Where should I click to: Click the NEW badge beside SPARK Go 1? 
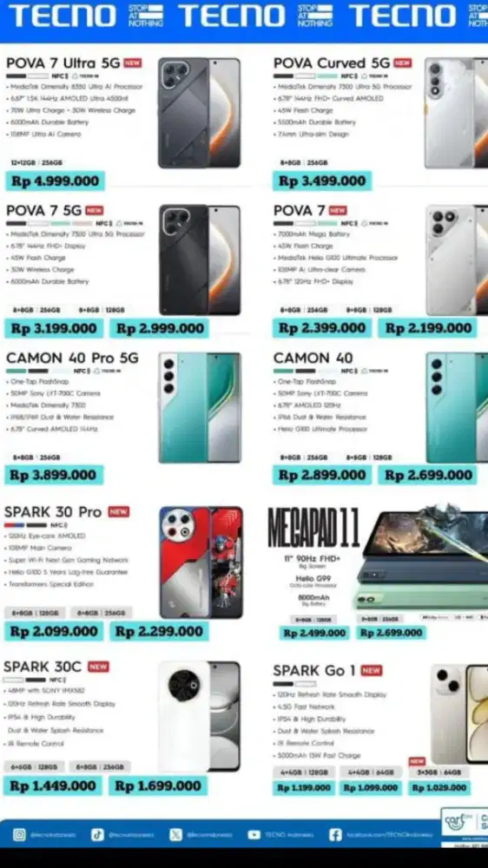tap(371, 670)
